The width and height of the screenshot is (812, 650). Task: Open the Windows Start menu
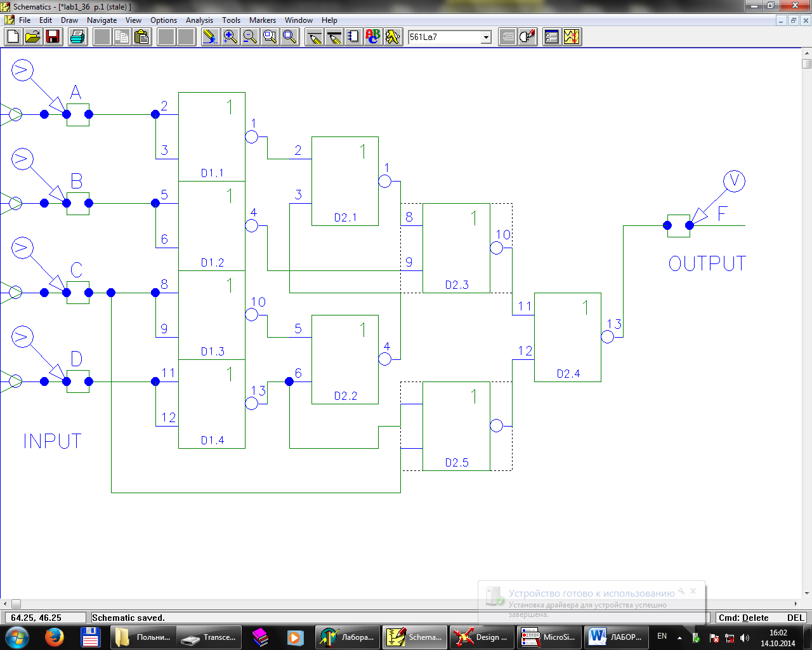[16, 637]
